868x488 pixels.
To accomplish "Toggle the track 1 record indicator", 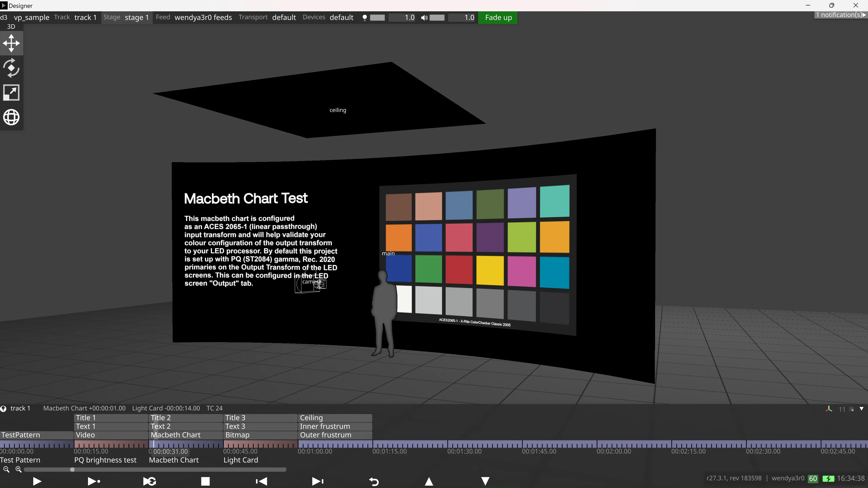I will click(x=4, y=408).
